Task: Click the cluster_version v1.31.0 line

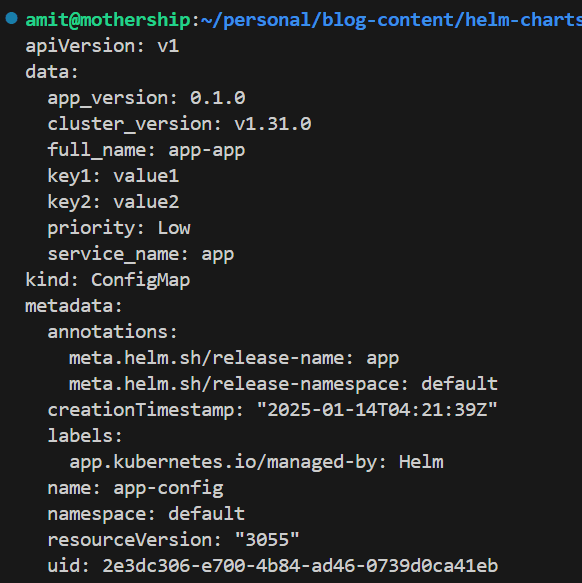Action: pos(179,124)
